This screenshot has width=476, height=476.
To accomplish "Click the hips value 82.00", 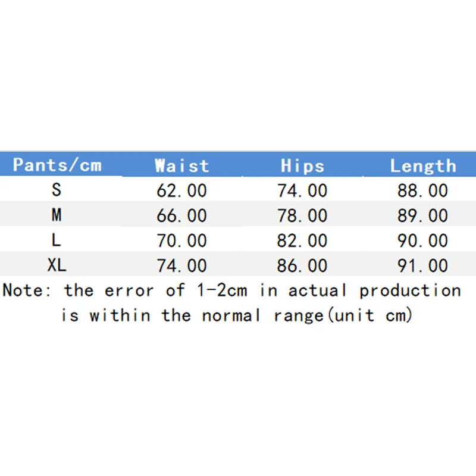I will [x=302, y=240].
